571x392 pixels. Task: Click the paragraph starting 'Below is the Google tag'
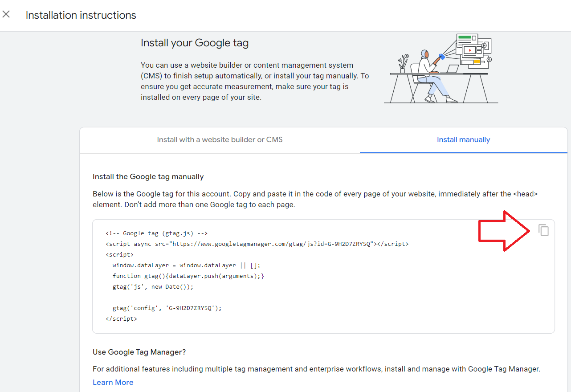[x=315, y=200]
